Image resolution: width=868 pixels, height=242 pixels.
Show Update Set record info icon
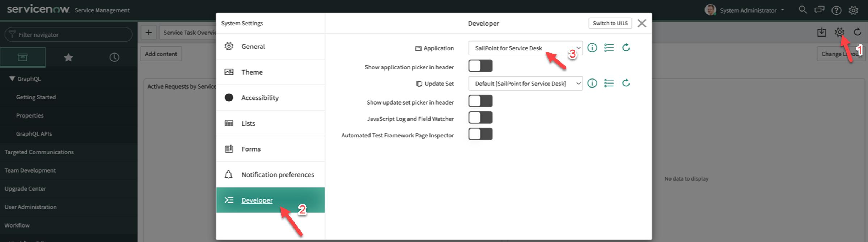[x=592, y=83]
